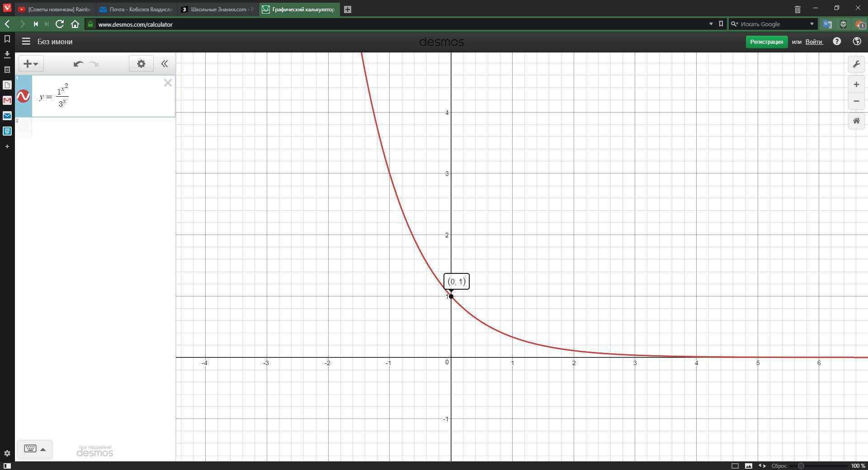
Task: Redo the last expression change
Action: click(94, 64)
